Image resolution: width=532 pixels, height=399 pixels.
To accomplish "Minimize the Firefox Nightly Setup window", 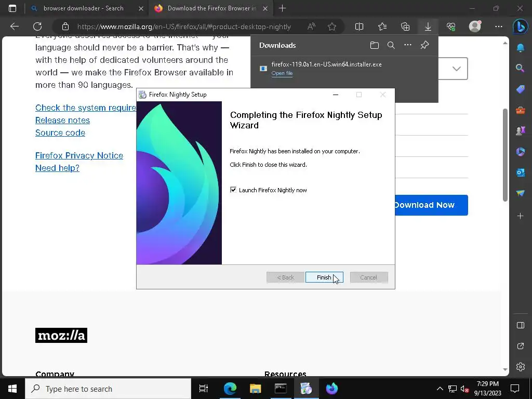I will (x=336, y=95).
